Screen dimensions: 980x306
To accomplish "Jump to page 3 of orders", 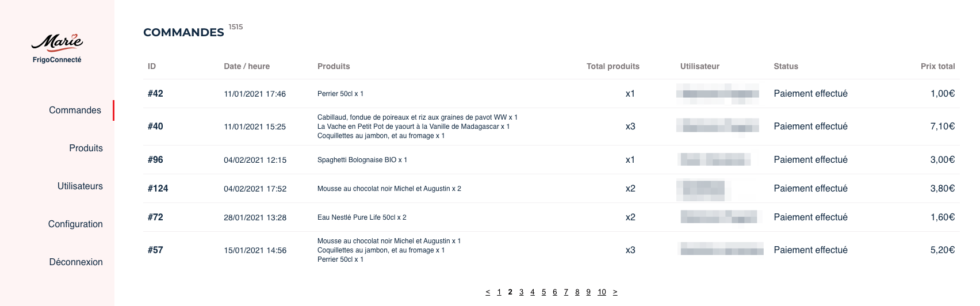I will (x=521, y=292).
